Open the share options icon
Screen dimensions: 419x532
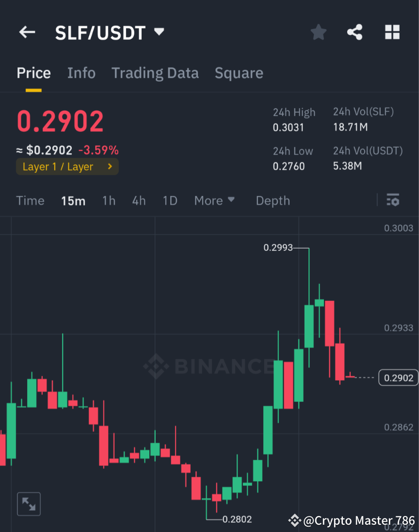tap(355, 32)
